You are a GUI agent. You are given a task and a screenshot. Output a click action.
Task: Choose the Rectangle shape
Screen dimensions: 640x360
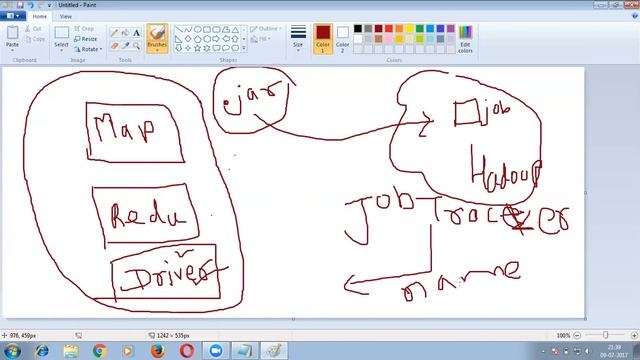pos(207,29)
